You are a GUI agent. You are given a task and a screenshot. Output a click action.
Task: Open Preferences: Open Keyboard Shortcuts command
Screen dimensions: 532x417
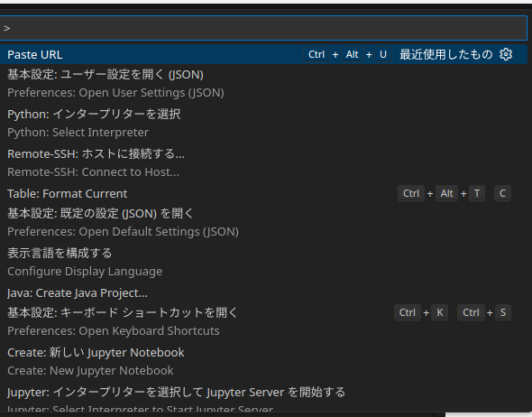[x=263, y=322]
